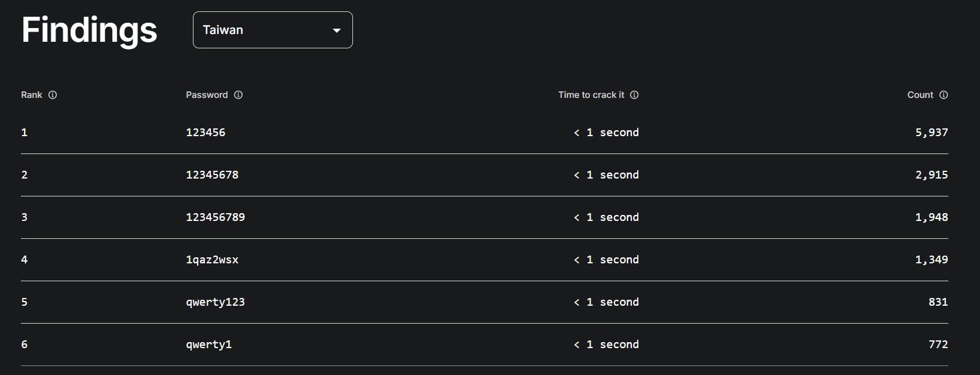This screenshot has width=980, height=375.
Task: Click the Findings page heading
Action: (90, 30)
